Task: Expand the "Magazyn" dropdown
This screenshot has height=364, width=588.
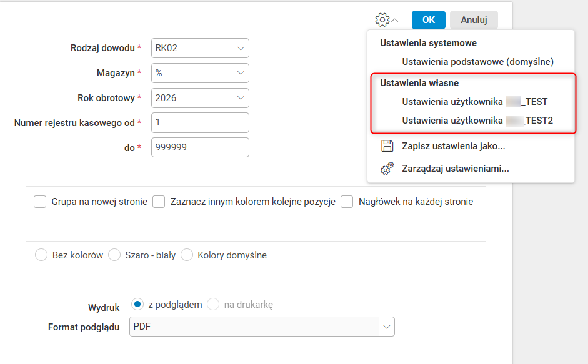Action: coord(200,73)
